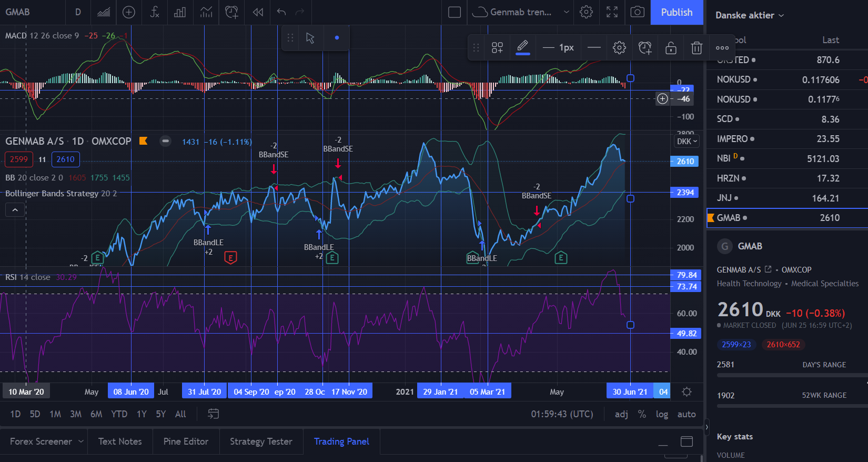Click the Compare or add symbol icon

(x=129, y=12)
